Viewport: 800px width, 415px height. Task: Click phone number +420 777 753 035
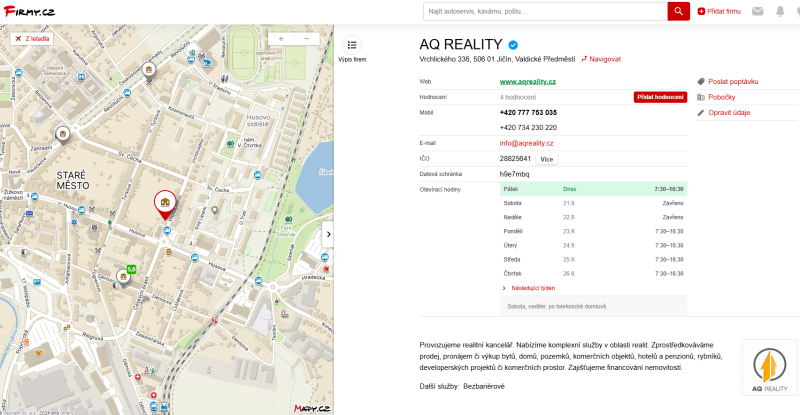pos(528,112)
